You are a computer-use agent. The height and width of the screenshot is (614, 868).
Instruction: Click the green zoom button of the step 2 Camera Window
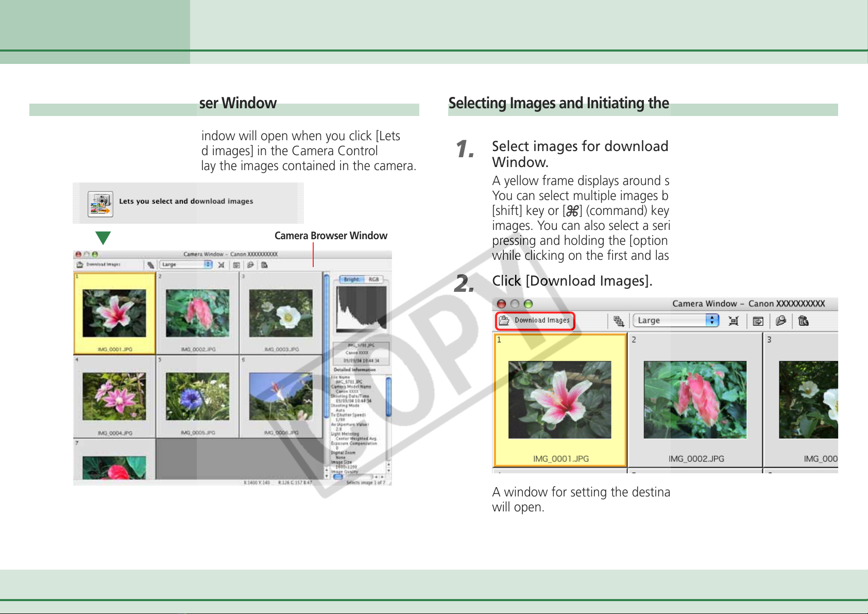point(528,304)
